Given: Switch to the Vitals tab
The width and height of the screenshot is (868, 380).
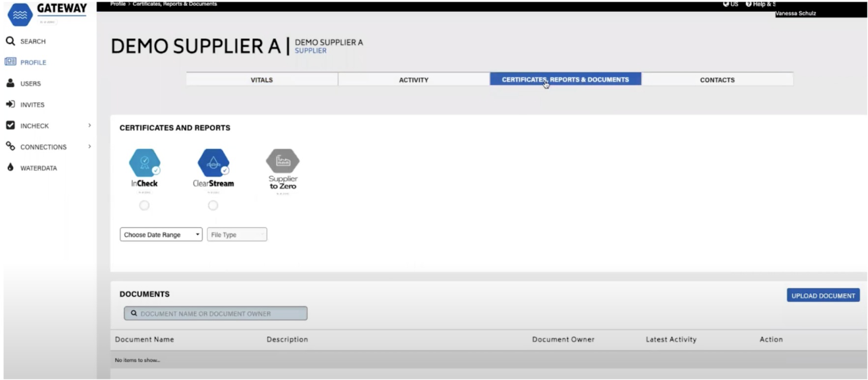Looking at the screenshot, I should coord(261,80).
